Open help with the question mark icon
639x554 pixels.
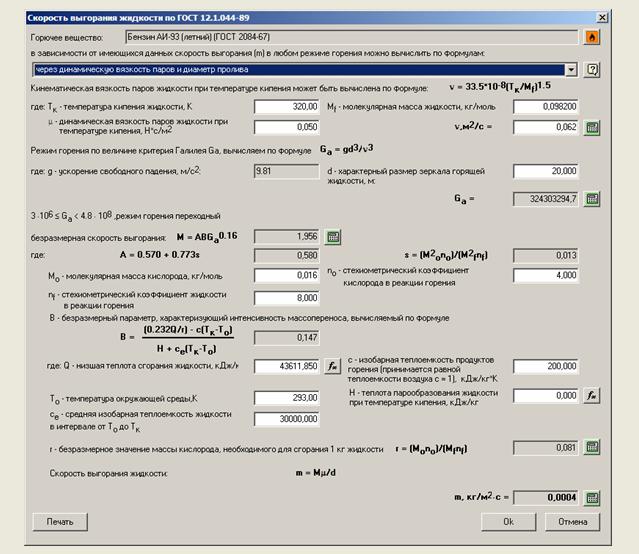tap(591, 70)
